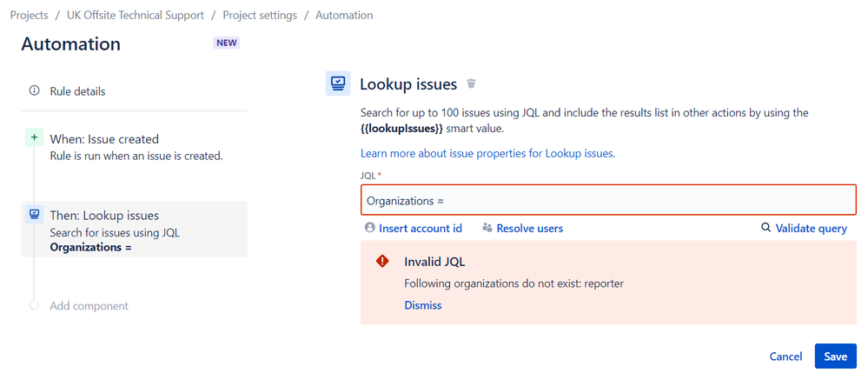This screenshot has height=380, width=868.
Task: Click the Automation page heading
Action: [x=71, y=44]
